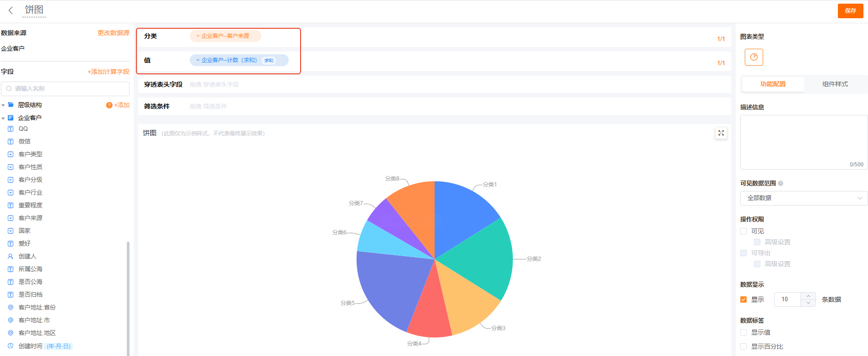Viewport: 868px width, 356px height.
Task: Click the help icon next to 可见数据范围
Action: point(780,183)
